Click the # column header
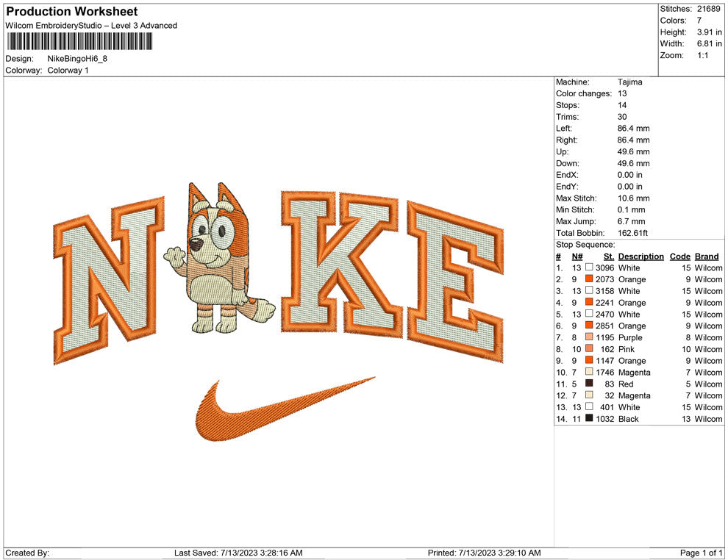728x560 pixels. click(x=558, y=256)
